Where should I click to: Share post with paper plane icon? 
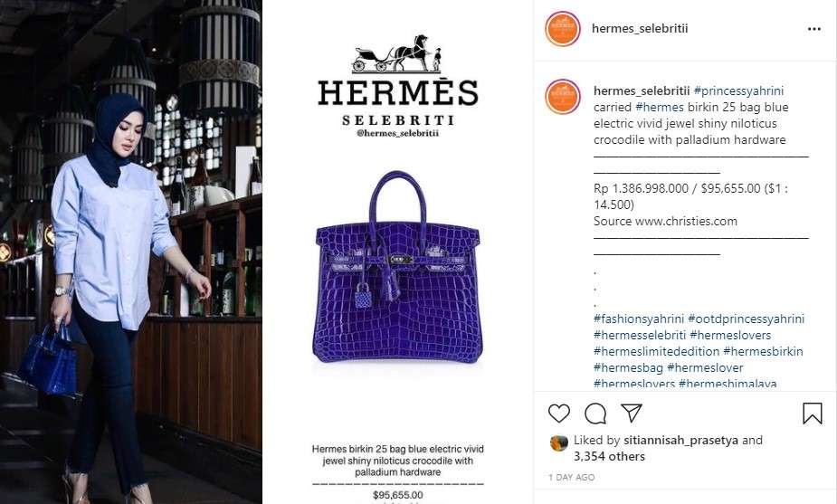tap(631, 414)
